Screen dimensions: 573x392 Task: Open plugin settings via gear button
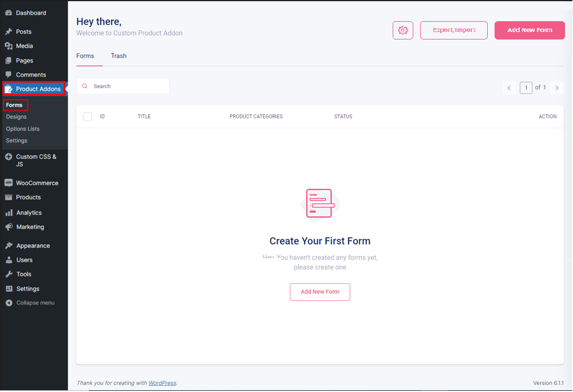pos(403,30)
